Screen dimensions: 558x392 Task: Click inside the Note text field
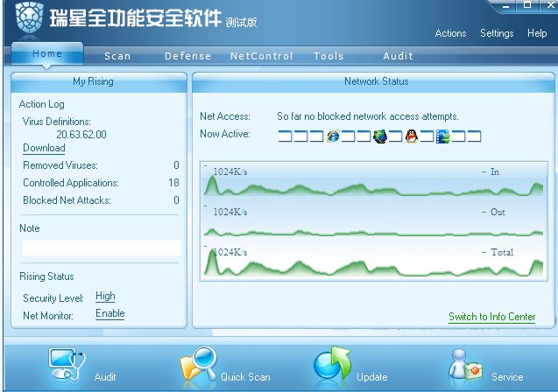(x=102, y=248)
